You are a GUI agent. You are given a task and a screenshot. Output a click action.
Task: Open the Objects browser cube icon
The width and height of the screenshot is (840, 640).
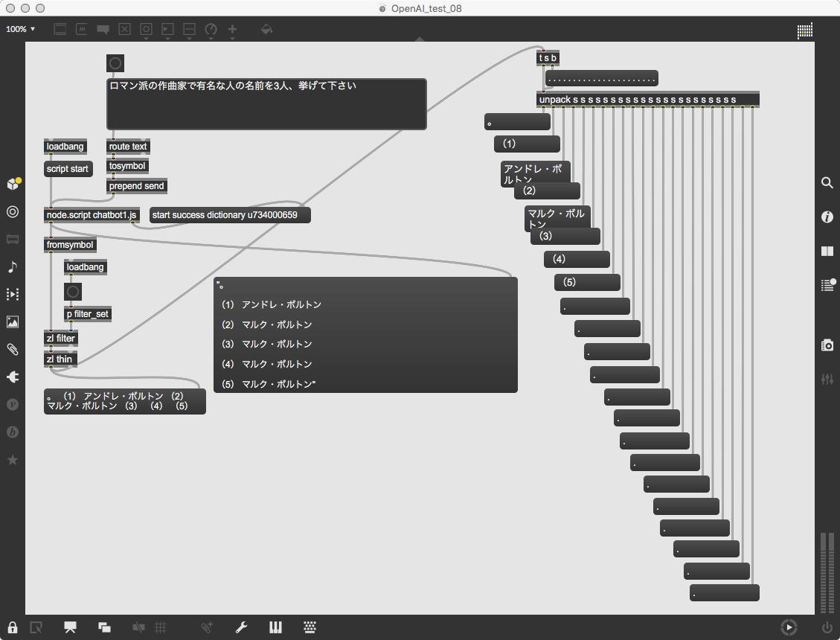(13, 184)
